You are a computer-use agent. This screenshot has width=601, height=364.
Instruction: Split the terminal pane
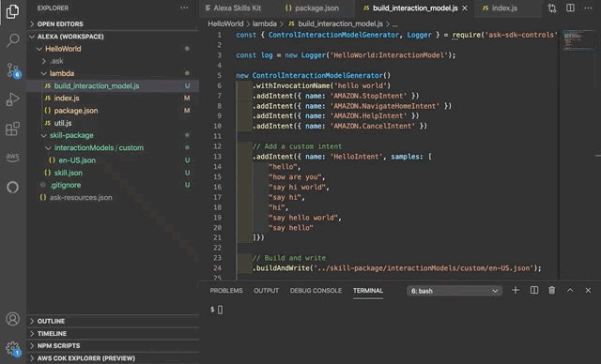tap(534, 290)
